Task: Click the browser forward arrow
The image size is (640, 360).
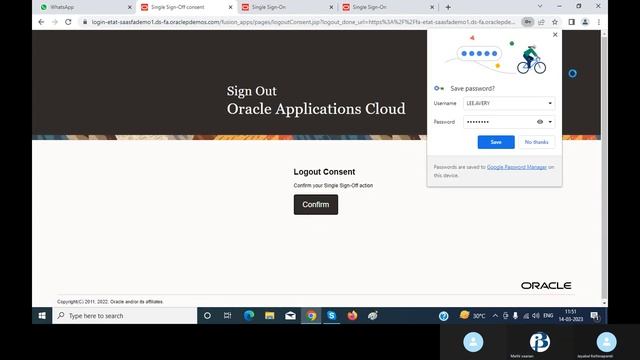Action: click(x=55, y=22)
